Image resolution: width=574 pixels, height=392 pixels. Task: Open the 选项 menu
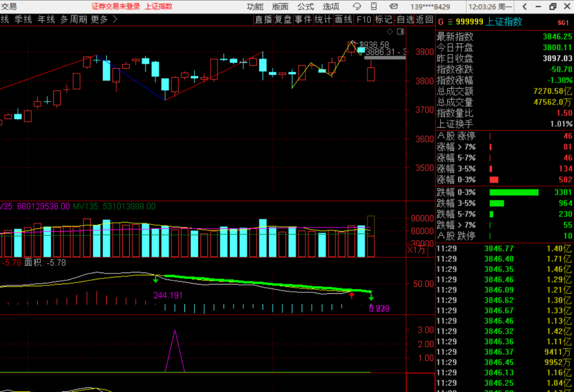[331, 6]
